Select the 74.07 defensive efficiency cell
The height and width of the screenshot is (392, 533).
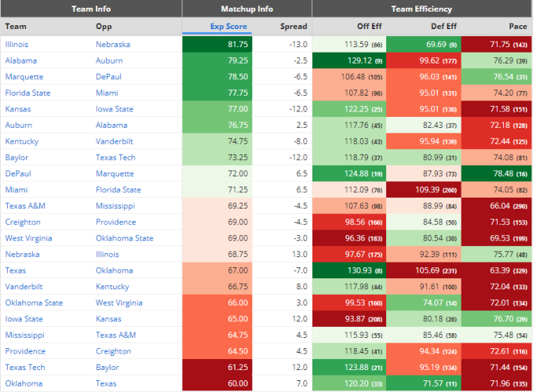[424, 303]
